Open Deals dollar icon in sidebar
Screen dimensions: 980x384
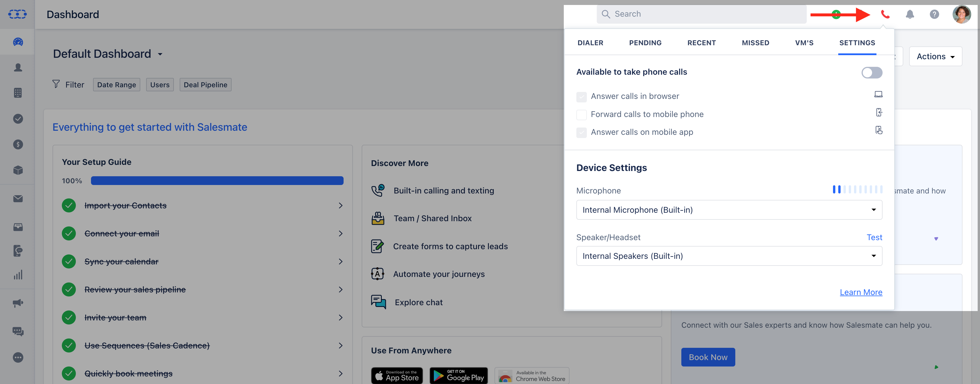pos(18,144)
